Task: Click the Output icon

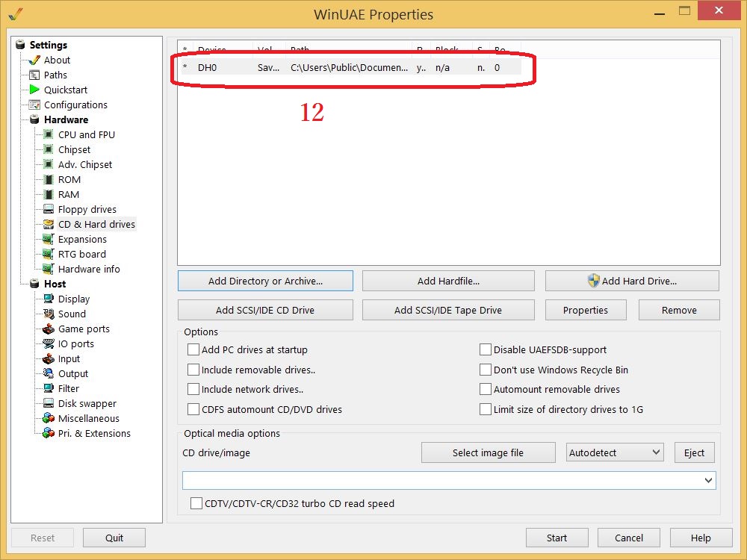Action: [x=48, y=373]
